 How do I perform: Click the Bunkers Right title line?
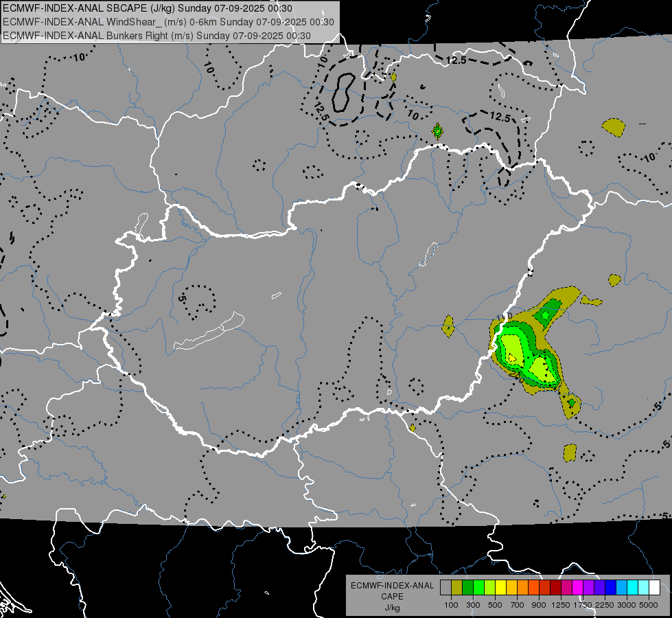point(157,36)
